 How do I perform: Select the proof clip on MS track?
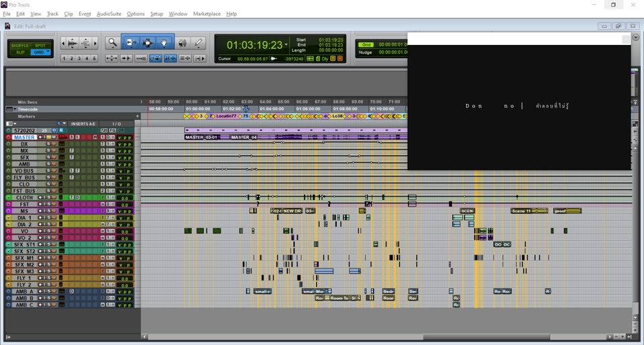[x=568, y=211]
